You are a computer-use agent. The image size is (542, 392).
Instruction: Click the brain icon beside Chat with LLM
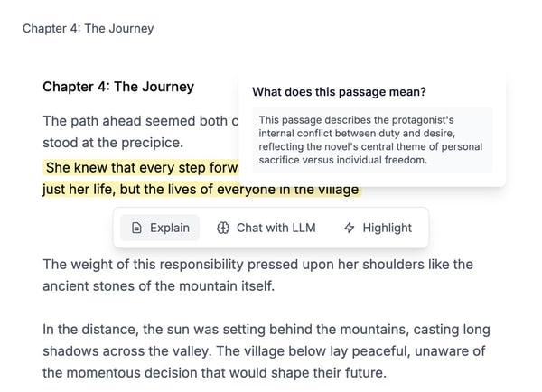pos(224,228)
